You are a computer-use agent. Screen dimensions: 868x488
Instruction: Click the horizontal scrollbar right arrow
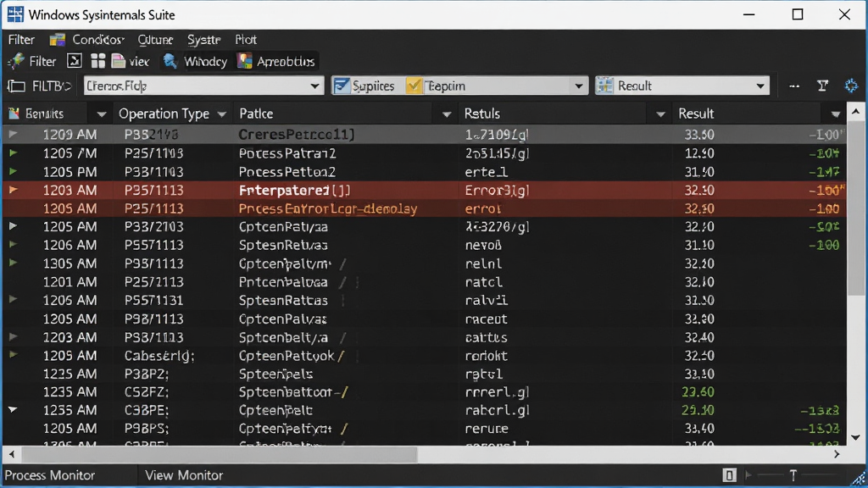coord(837,454)
